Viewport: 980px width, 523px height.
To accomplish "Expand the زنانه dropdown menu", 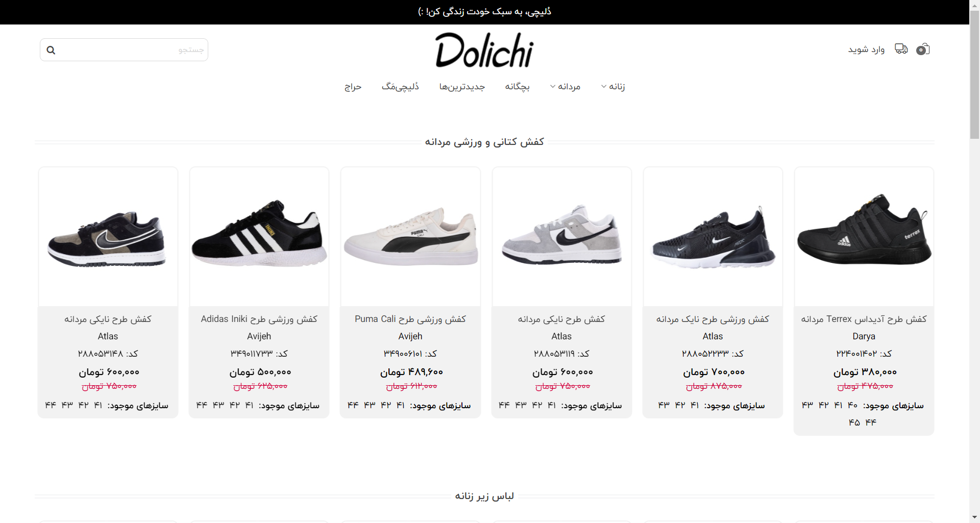I will click(613, 87).
